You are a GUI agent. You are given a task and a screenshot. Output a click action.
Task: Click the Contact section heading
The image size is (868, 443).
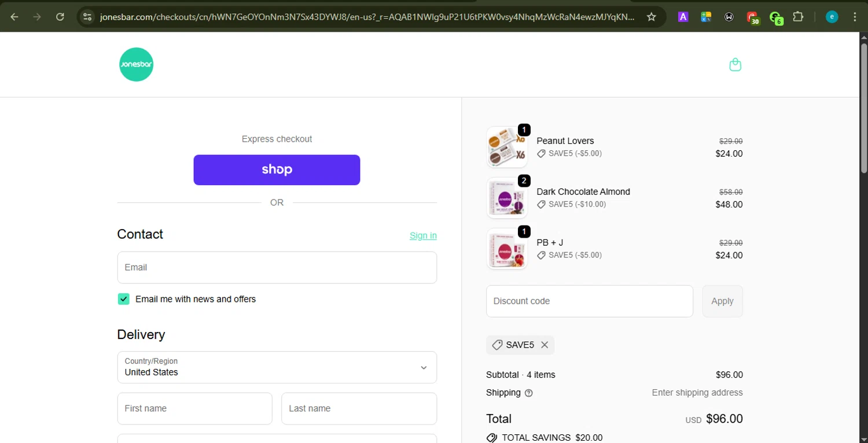140,234
